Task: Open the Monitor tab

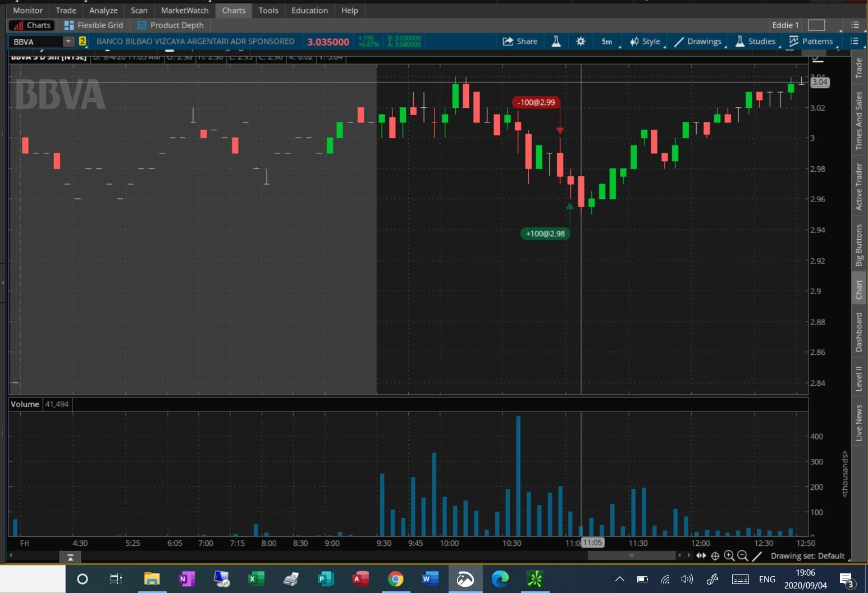Action: click(28, 10)
